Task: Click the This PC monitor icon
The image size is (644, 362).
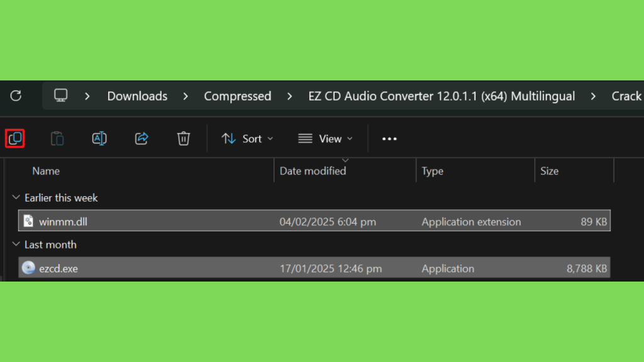Action: pos(61,96)
